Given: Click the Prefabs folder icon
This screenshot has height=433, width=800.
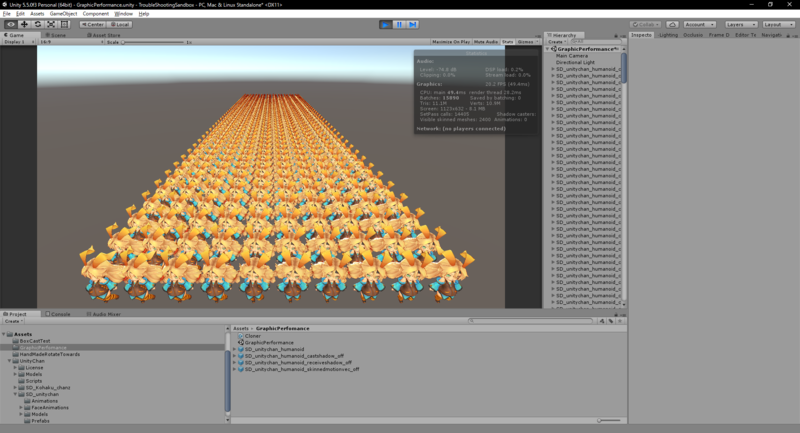Looking at the screenshot, I should (x=28, y=421).
